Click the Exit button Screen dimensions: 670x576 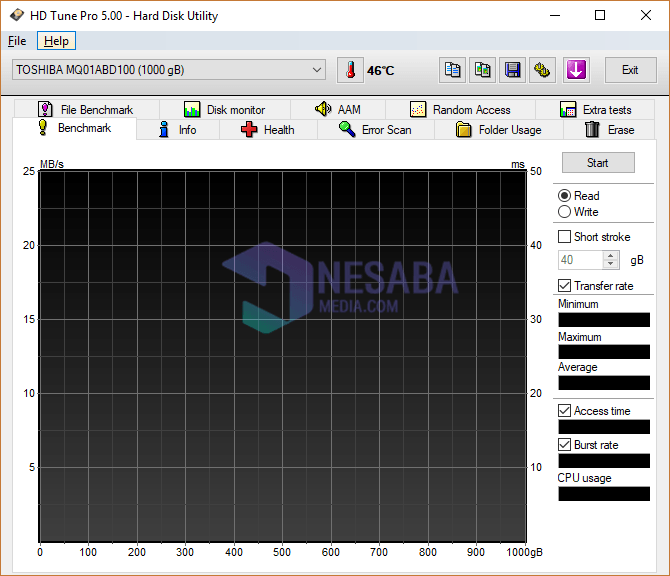tap(630, 70)
